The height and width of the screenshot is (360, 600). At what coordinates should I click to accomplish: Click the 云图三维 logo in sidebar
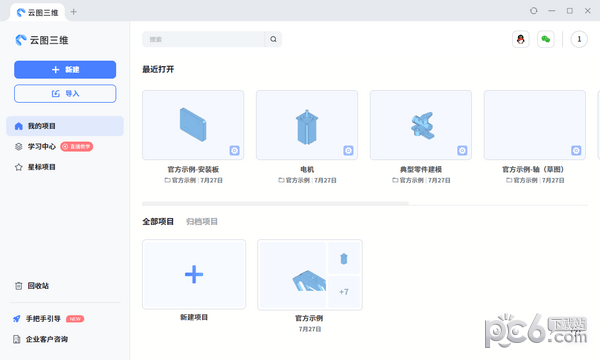click(x=42, y=40)
